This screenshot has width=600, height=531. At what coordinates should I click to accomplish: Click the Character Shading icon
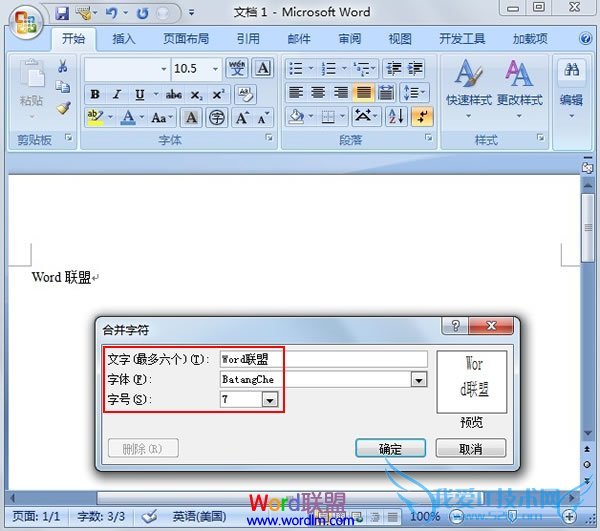[191, 118]
